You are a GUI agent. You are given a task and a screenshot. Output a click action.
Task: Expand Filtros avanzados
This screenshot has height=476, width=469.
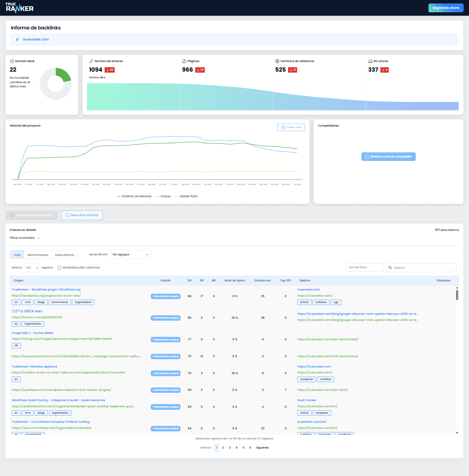25,238
